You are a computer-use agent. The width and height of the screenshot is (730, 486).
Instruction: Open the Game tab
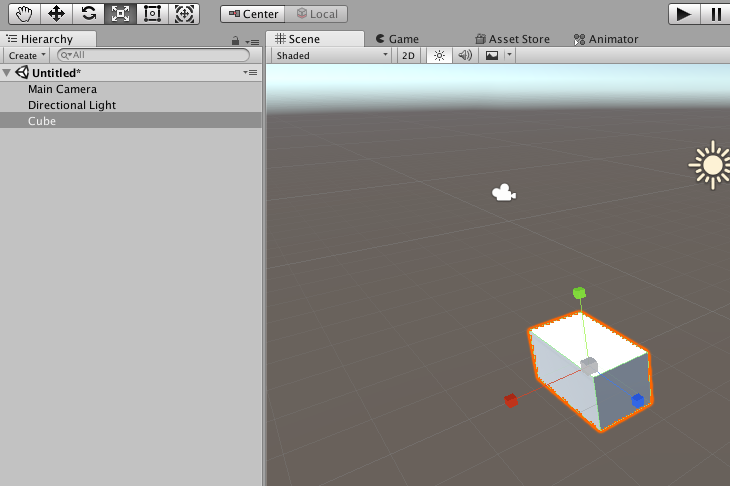pos(397,39)
